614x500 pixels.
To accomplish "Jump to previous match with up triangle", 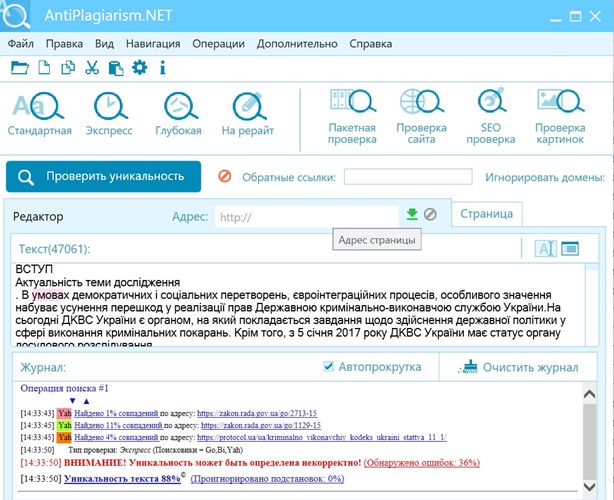I will pos(87,401).
